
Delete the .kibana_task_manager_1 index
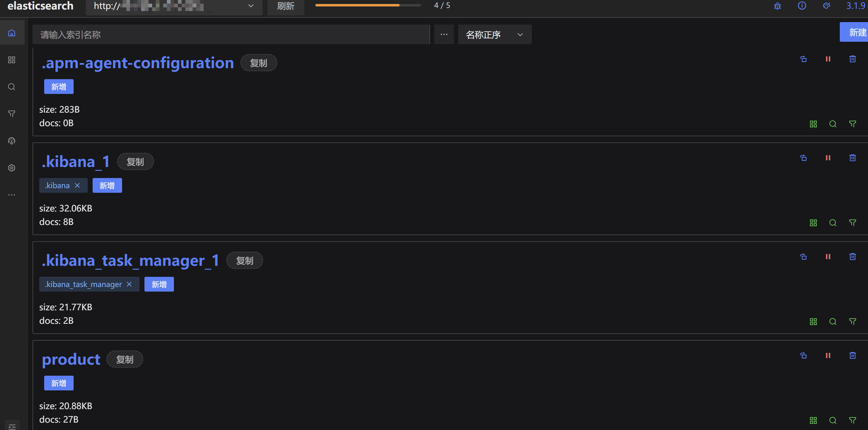pos(852,257)
